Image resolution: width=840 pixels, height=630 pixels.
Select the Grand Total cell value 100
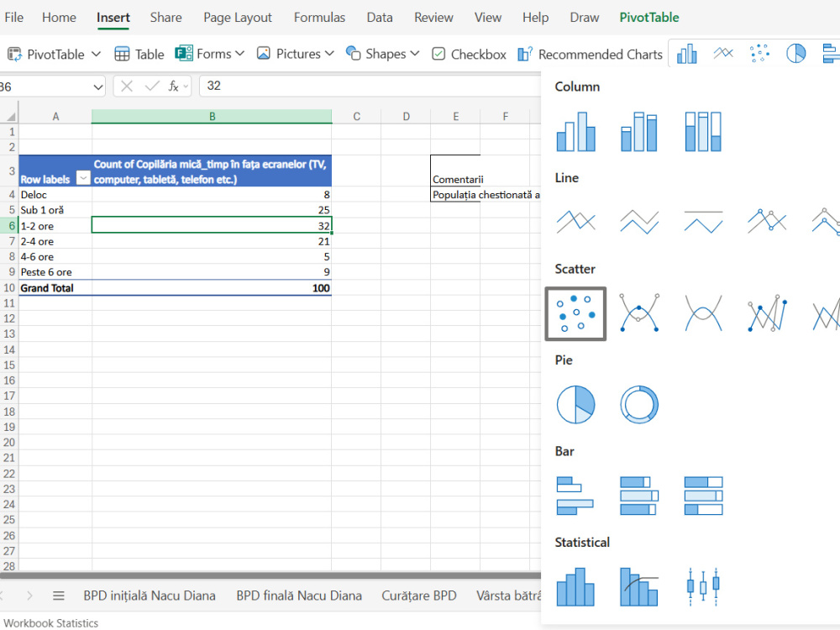(212, 287)
